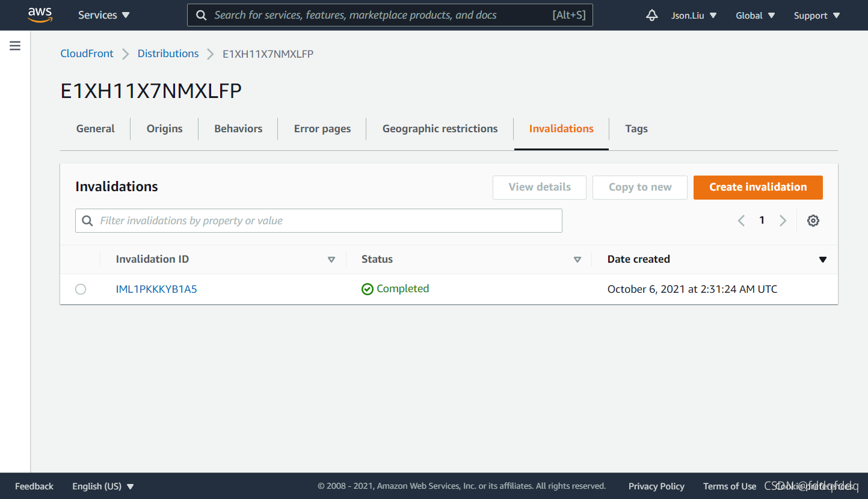The image size is (868, 499).
Task: Select the Invalidations tab
Action: coord(561,129)
